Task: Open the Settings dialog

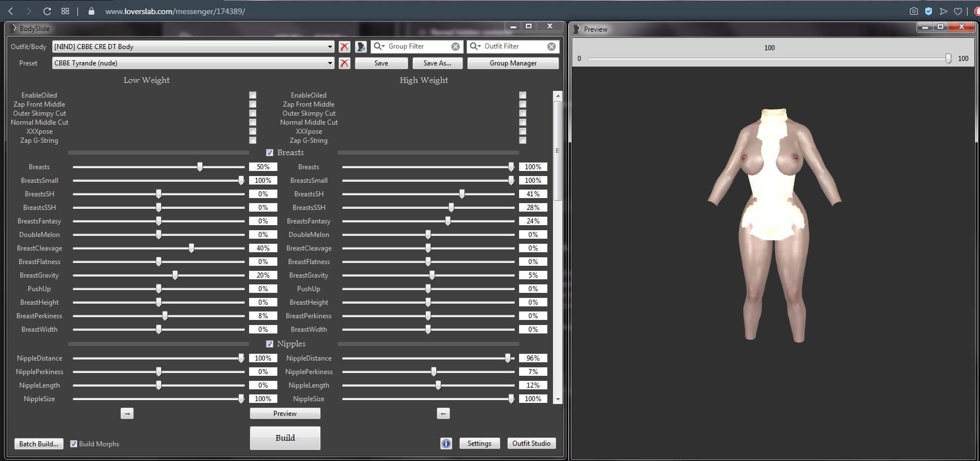Action: click(x=479, y=444)
